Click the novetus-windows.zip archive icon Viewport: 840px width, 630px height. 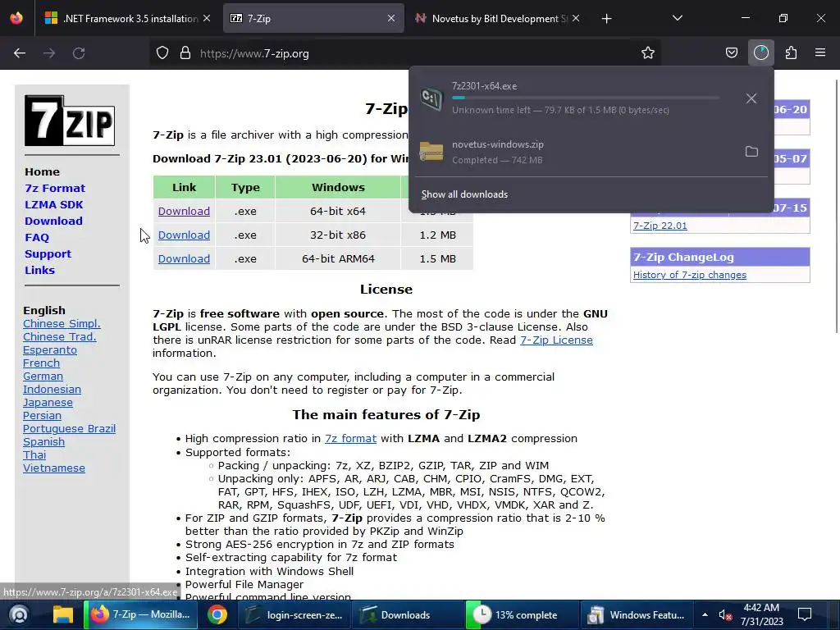tap(431, 152)
